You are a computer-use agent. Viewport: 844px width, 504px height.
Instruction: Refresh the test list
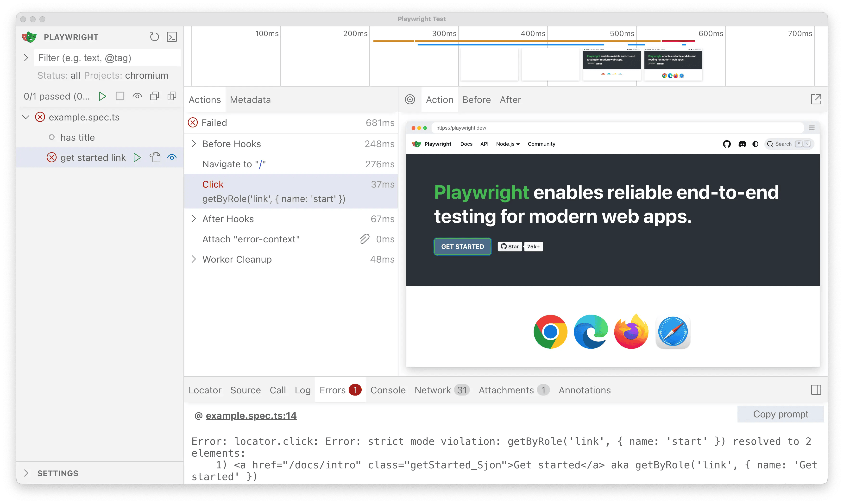[154, 37]
